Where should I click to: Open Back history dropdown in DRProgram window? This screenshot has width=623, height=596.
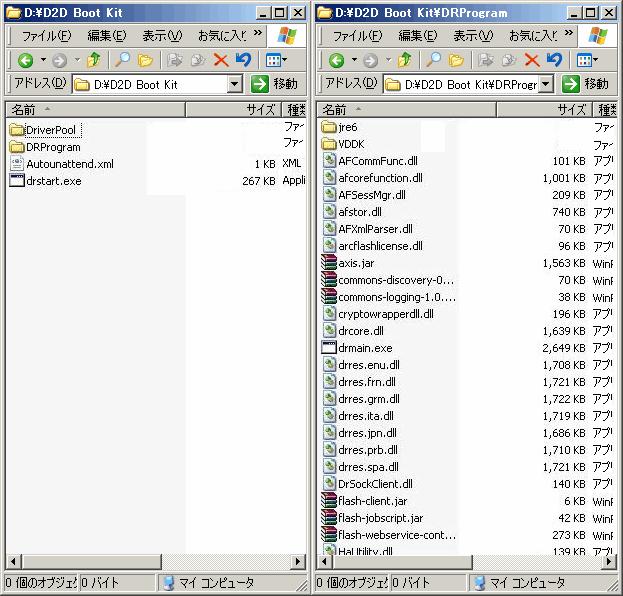coord(354,60)
